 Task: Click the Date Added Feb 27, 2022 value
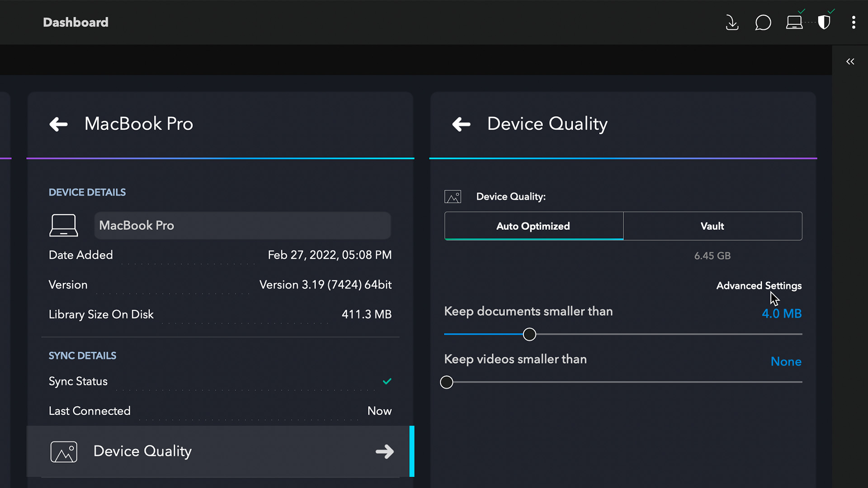[x=330, y=255]
